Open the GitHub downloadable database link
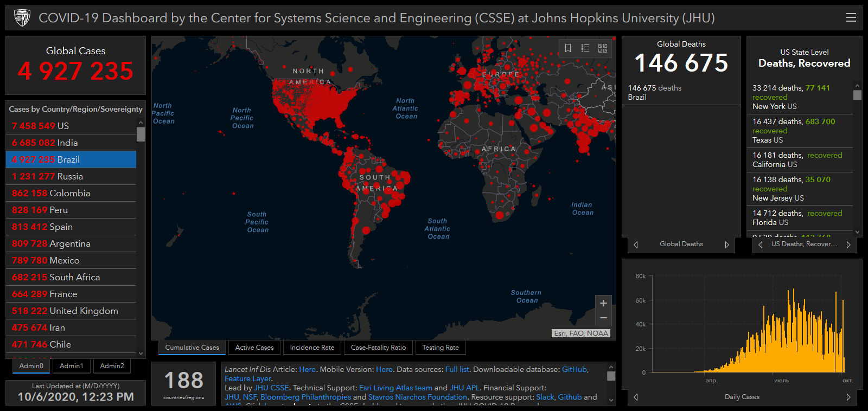The image size is (868, 411). click(x=574, y=369)
